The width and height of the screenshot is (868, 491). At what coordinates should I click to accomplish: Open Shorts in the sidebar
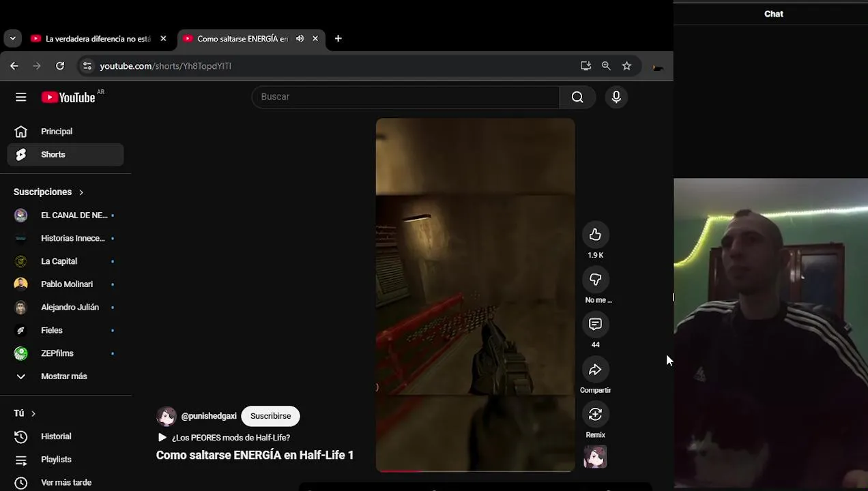(66, 155)
